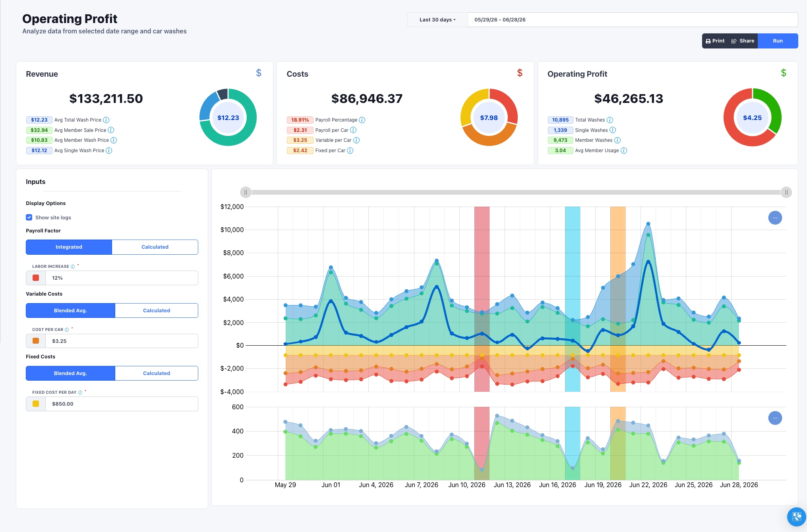Open info icon for Member Washes
The image size is (807, 532).
tap(617, 140)
